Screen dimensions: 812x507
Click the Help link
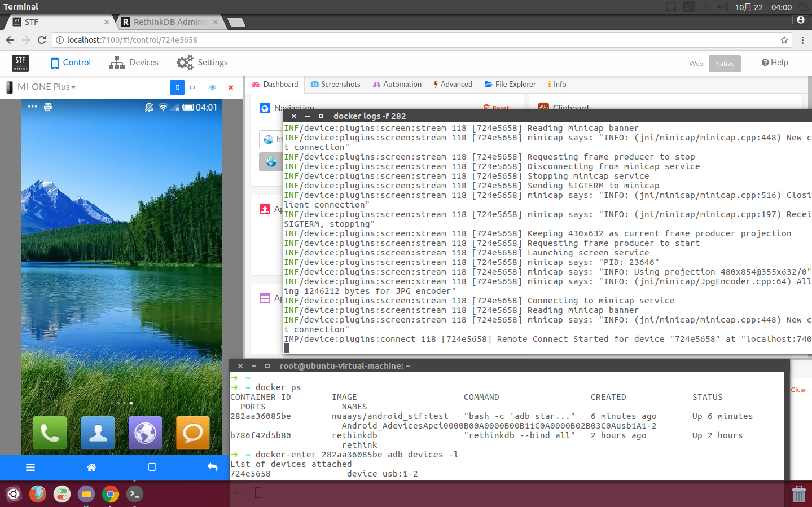point(774,63)
